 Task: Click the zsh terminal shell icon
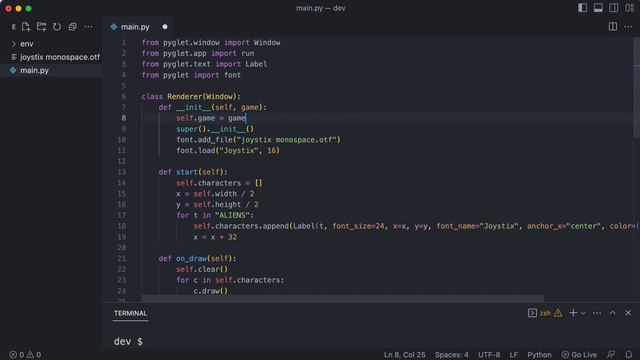532,313
